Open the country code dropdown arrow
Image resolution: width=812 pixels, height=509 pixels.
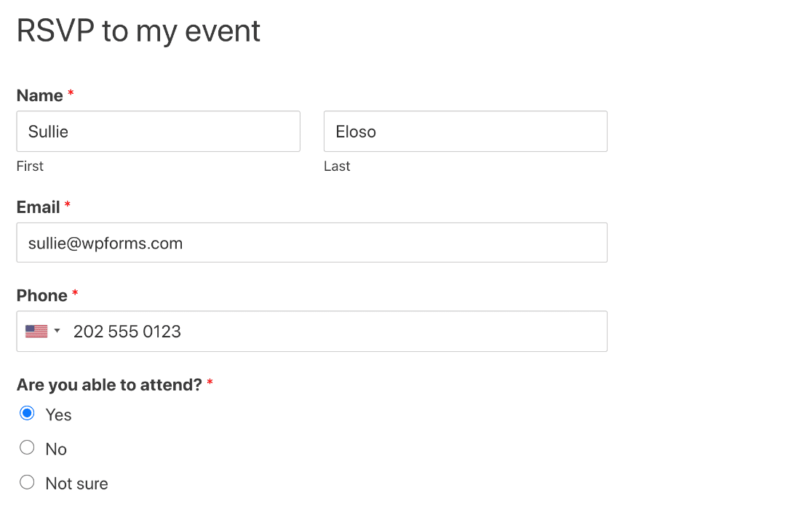click(x=57, y=332)
